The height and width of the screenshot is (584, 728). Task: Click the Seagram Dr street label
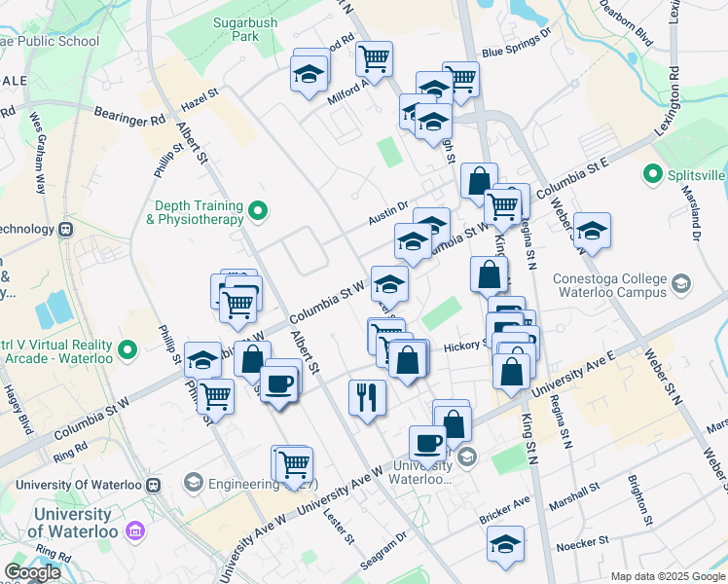coord(383,551)
